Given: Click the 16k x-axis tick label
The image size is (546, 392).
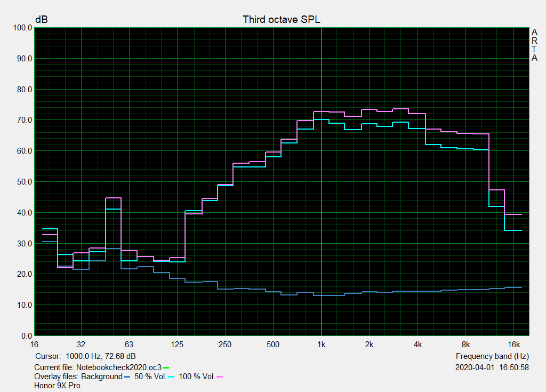Looking at the screenshot, I should tap(513, 345).
